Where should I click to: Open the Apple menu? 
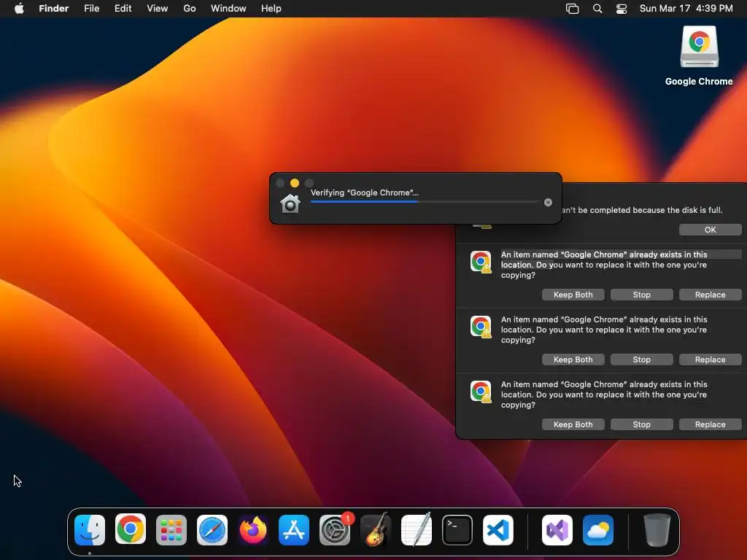point(19,9)
